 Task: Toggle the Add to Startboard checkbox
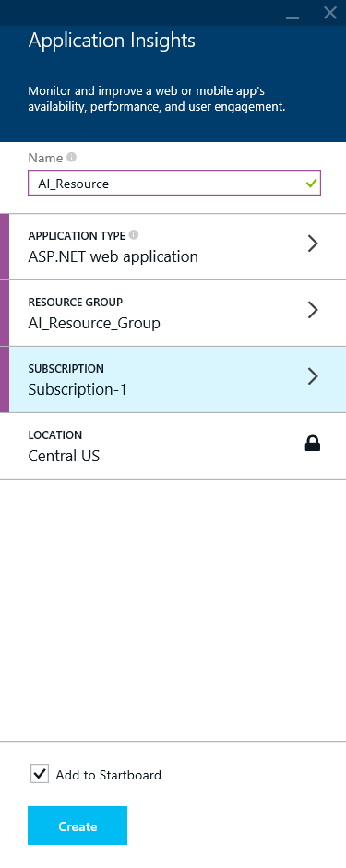pos(40,773)
